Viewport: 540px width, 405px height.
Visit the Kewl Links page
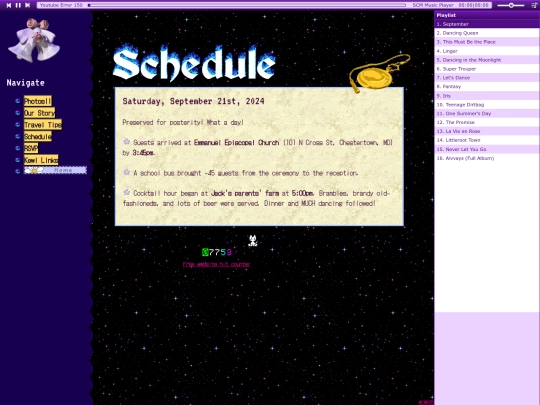41,160
